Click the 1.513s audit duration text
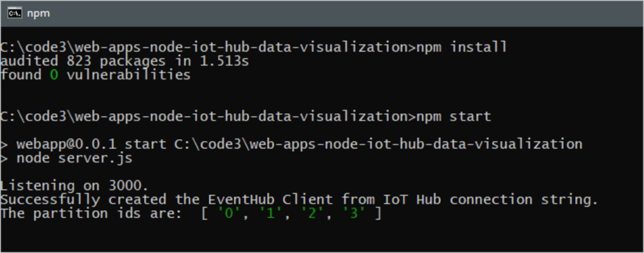The height and width of the screenshot is (253, 644). tap(225, 61)
